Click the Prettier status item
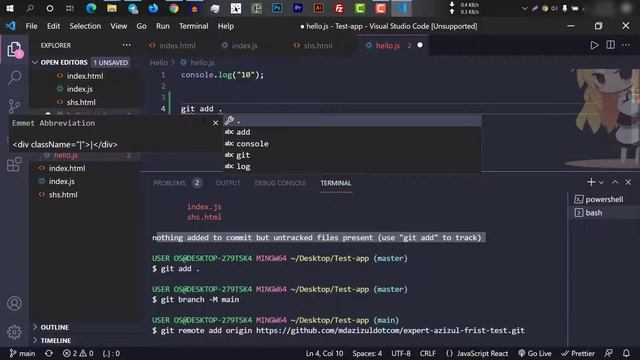This screenshot has width=640, height=360. 578,353
